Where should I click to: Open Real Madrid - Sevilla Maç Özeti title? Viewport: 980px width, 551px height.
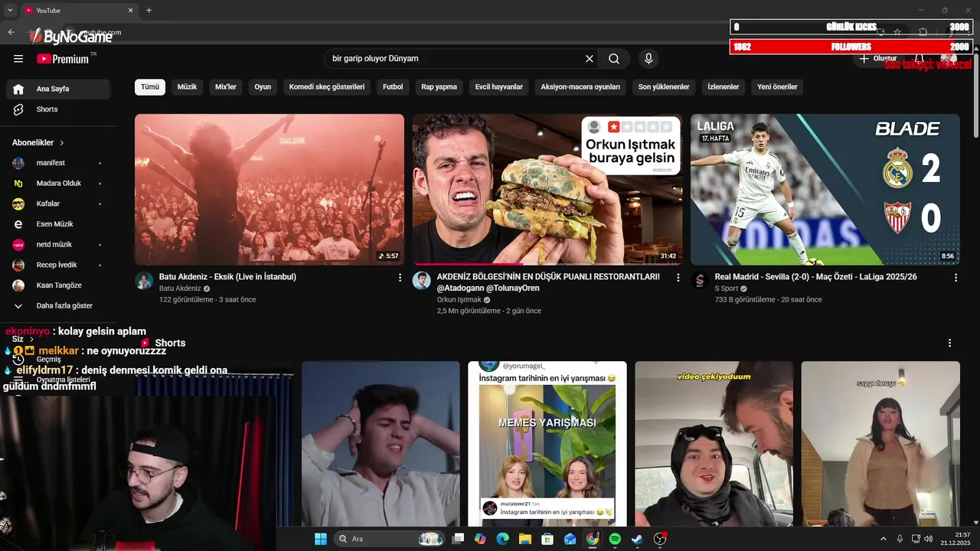coord(816,277)
